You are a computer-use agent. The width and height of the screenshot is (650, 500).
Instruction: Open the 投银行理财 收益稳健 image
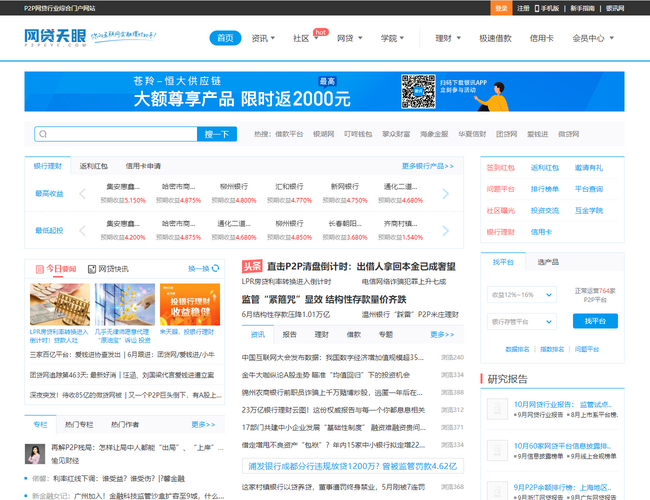(x=190, y=304)
